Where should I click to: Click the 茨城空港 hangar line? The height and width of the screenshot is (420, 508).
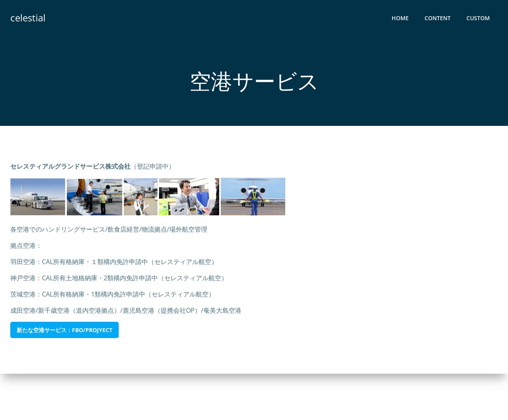click(x=112, y=294)
